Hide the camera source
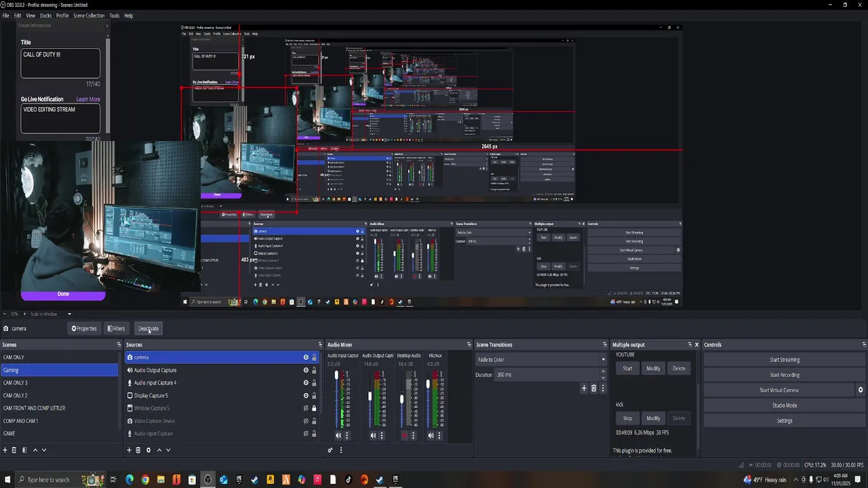 (306, 357)
